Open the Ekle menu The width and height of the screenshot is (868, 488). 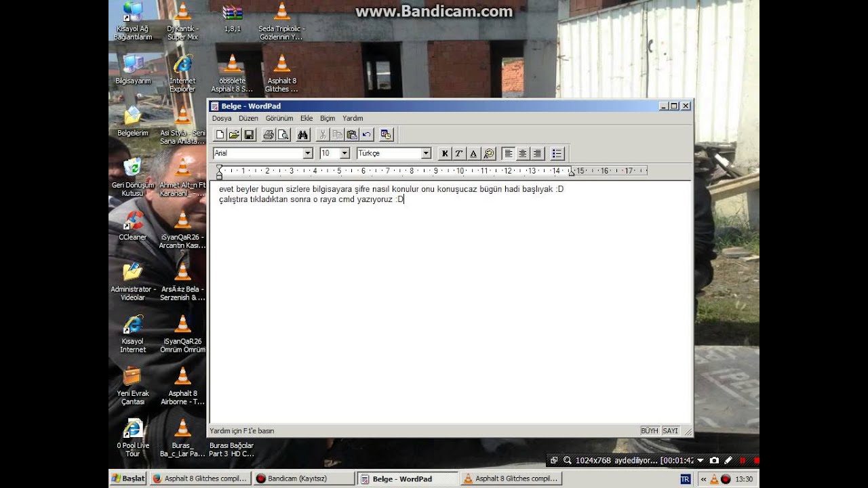[307, 118]
